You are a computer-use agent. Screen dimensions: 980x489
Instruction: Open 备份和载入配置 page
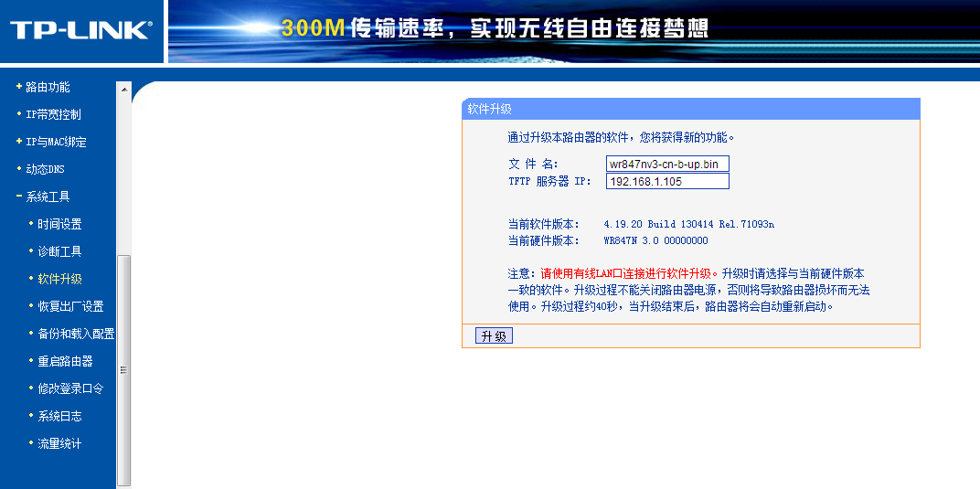click(76, 335)
